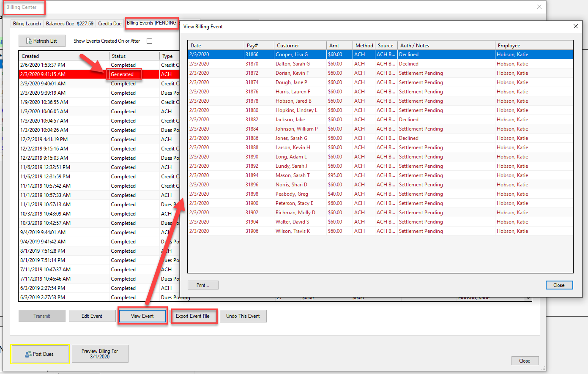The width and height of the screenshot is (588, 374).
Task: Open the Credits Due tab
Action: (110, 24)
